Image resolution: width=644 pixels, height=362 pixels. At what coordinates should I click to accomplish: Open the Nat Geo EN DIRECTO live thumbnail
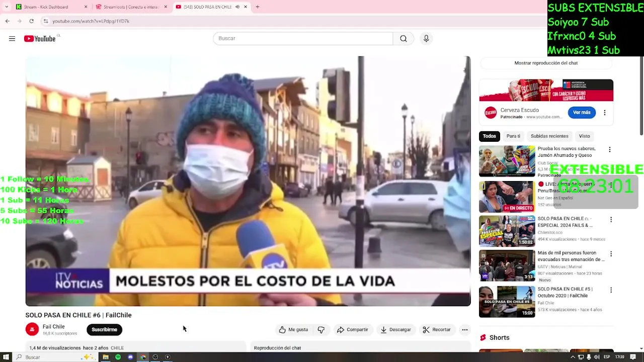pos(507,197)
